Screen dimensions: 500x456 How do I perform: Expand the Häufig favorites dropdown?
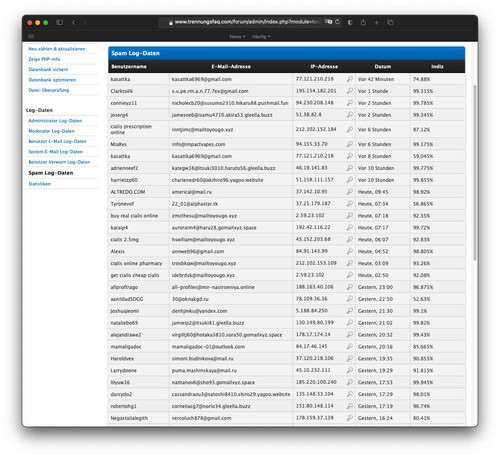261,36
